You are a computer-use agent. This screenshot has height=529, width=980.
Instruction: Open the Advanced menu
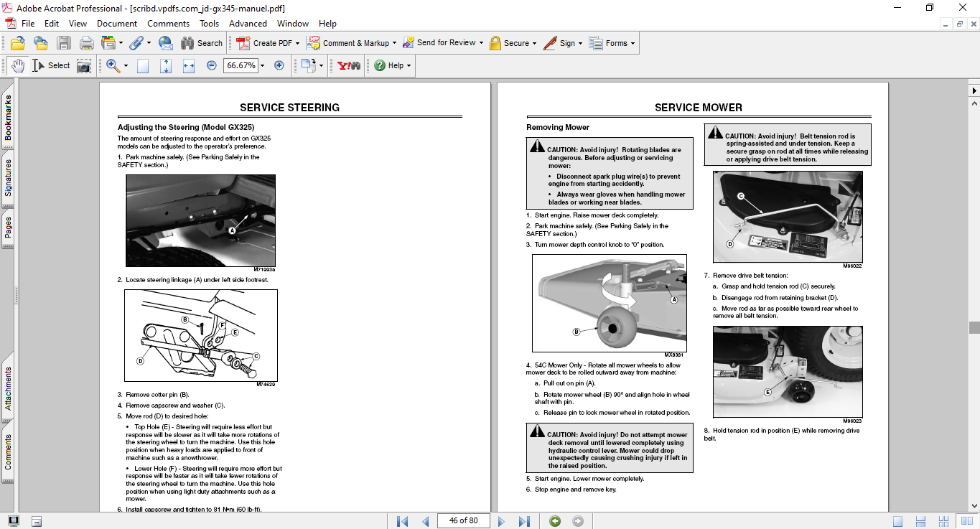click(248, 24)
